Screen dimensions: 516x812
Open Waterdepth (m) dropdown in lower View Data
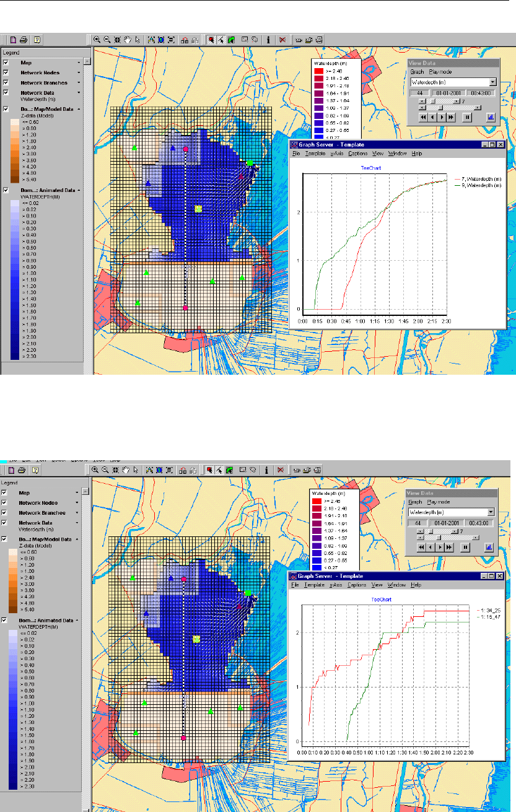click(492, 512)
